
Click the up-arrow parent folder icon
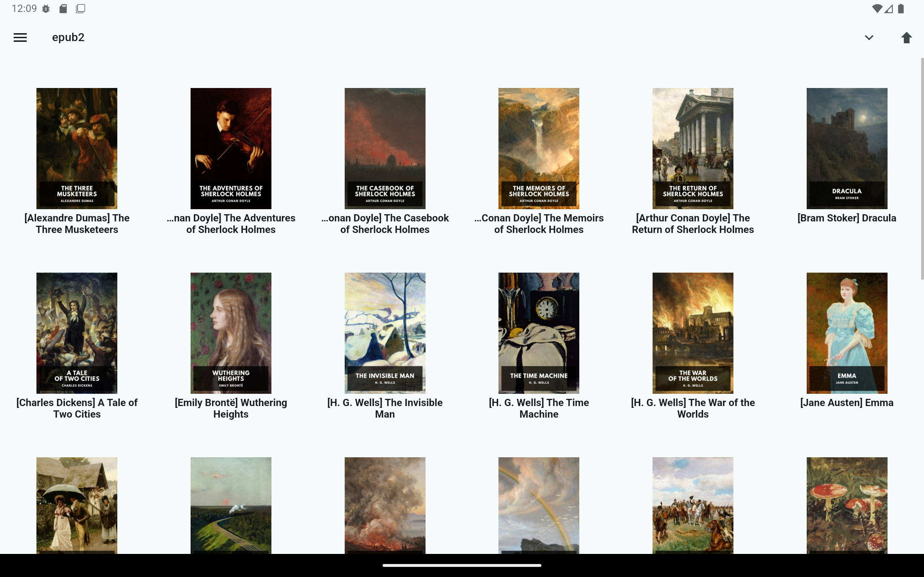906,38
